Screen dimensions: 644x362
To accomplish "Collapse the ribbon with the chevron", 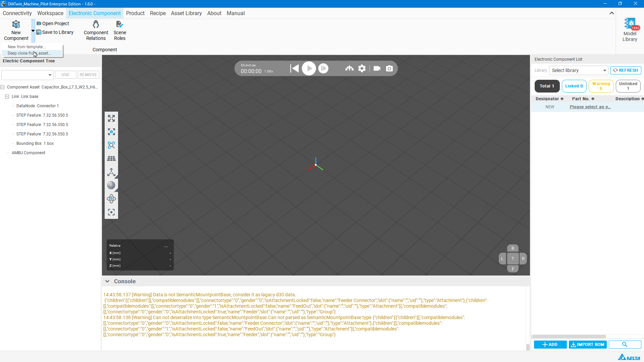I will click(611, 13).
